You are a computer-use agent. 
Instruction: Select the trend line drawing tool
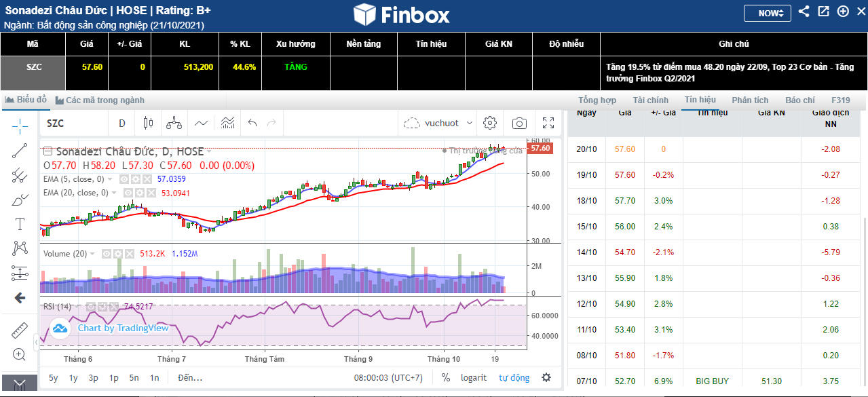[20, 151]
